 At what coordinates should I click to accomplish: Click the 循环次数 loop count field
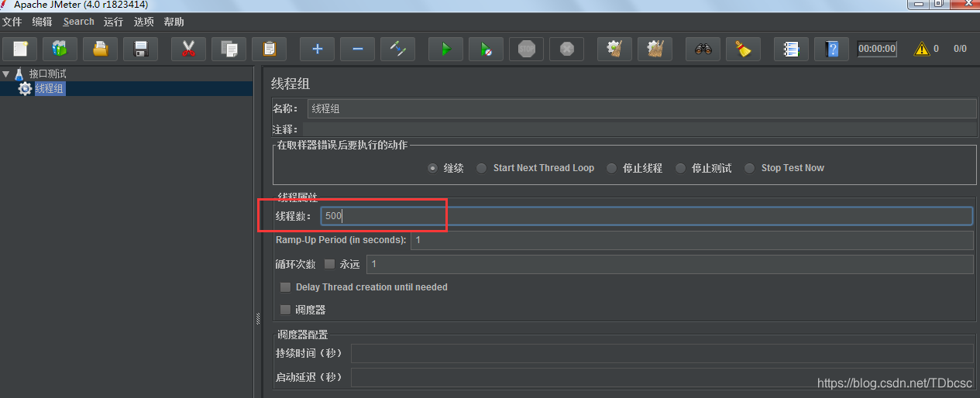tap(670, 264)
